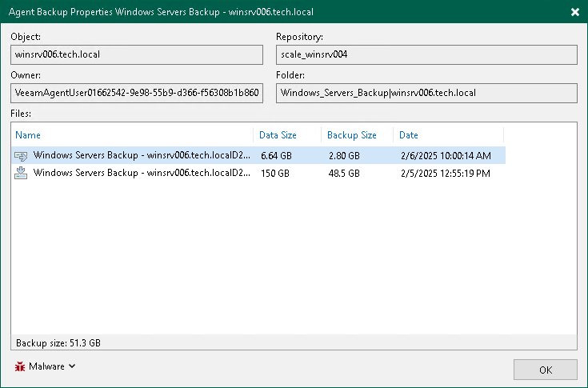Click the date 2/5/2025 12:55:19 PM
The width and height of the screenshot is (588, 388).
(x=446, y=173)
